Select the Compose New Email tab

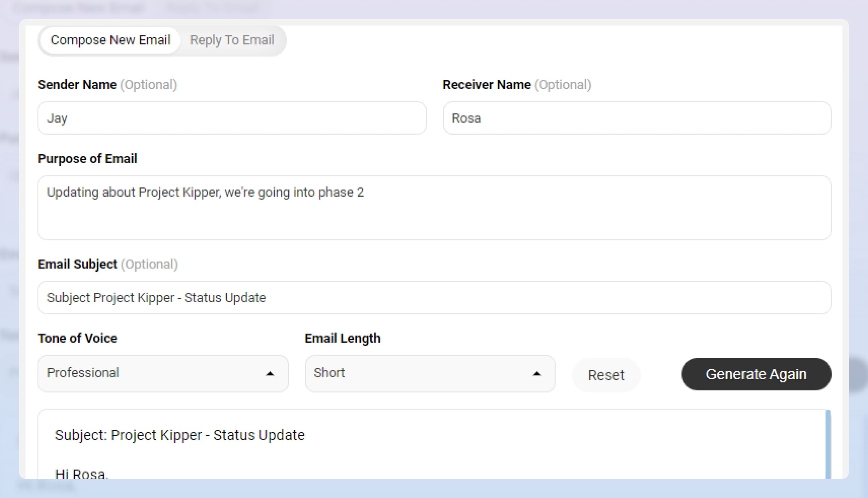[x=110, y=40]
